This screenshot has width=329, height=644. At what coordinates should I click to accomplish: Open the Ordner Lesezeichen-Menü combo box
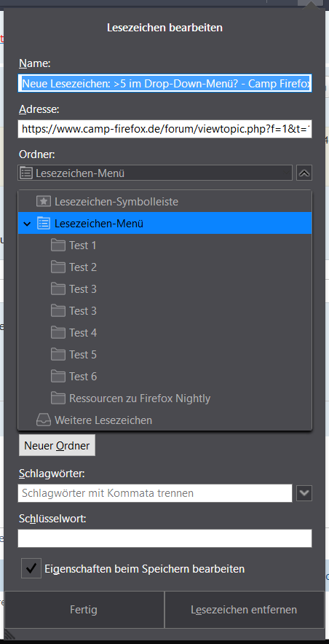click(x=155, y=173)
